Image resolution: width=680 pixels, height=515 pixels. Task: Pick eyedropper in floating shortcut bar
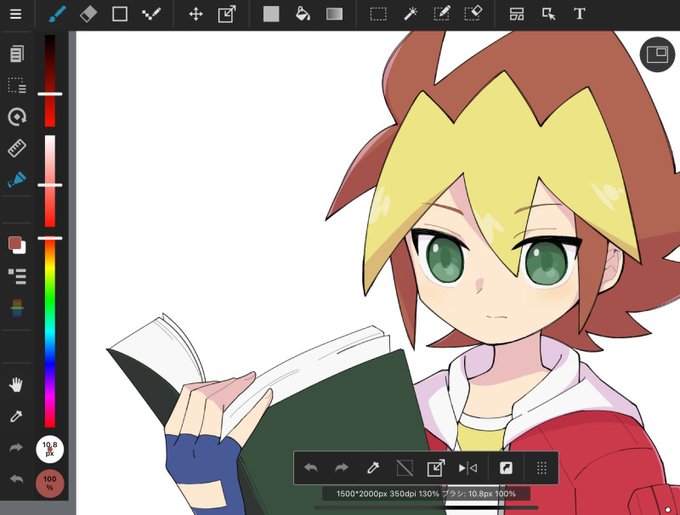coord(373,468)
